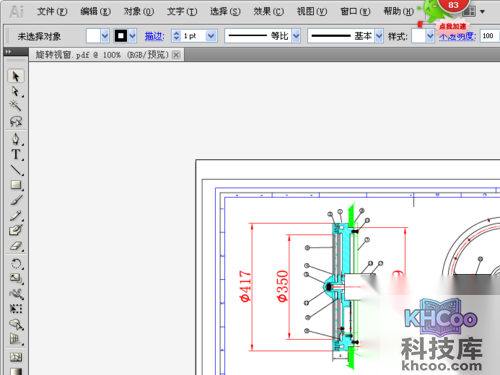Select the Magic Wand tool
The image size is (500, 375).
tap(16, 106)
